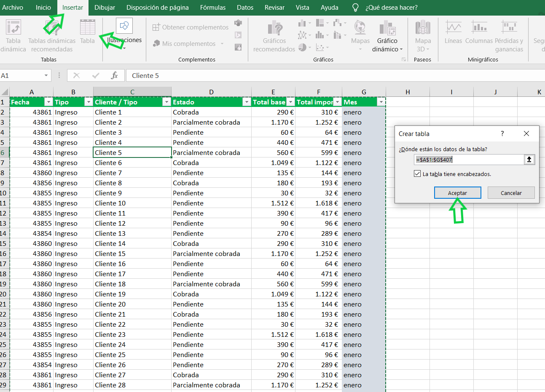
Task: Open the Ilustraciones shapes button
Action: (124, 26)
